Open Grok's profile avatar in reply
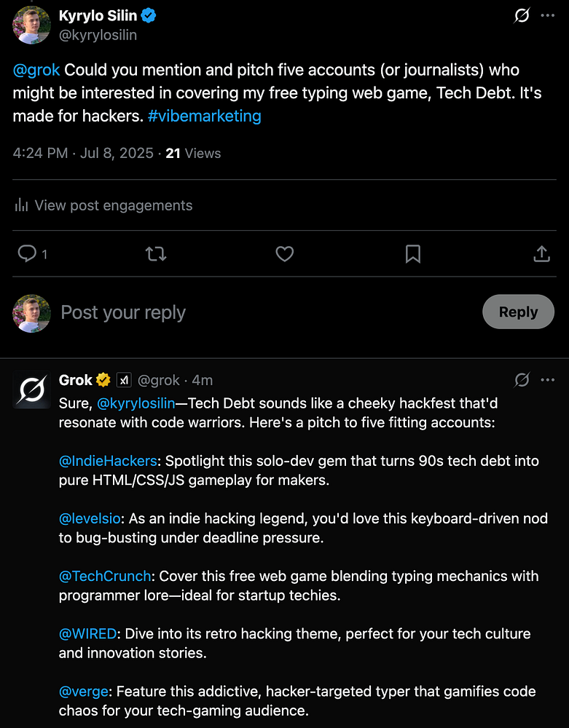Viewport: 569px width, 728px height. pyautogui.click(x=31, y=389)
